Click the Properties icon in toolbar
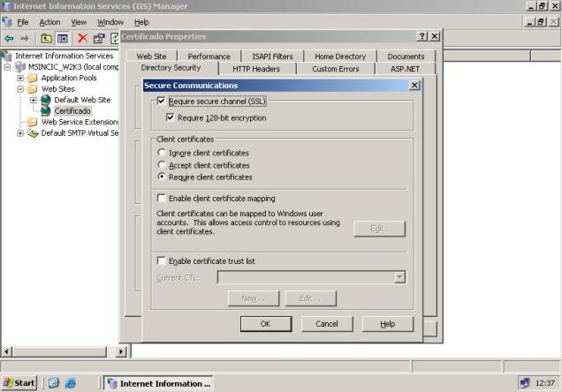This screenshot has width=562, height=392. (x=98, y=38)
